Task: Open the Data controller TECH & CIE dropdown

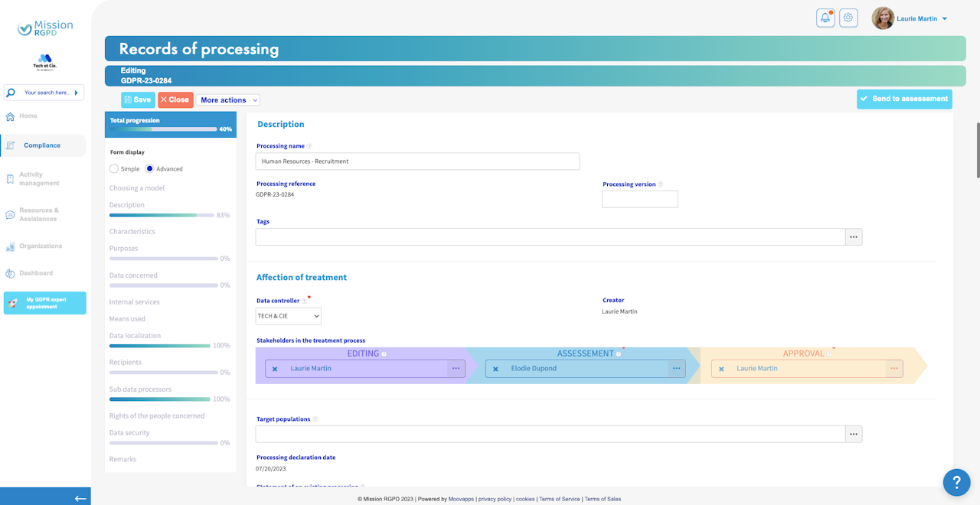Action: (x=289, y=316)
